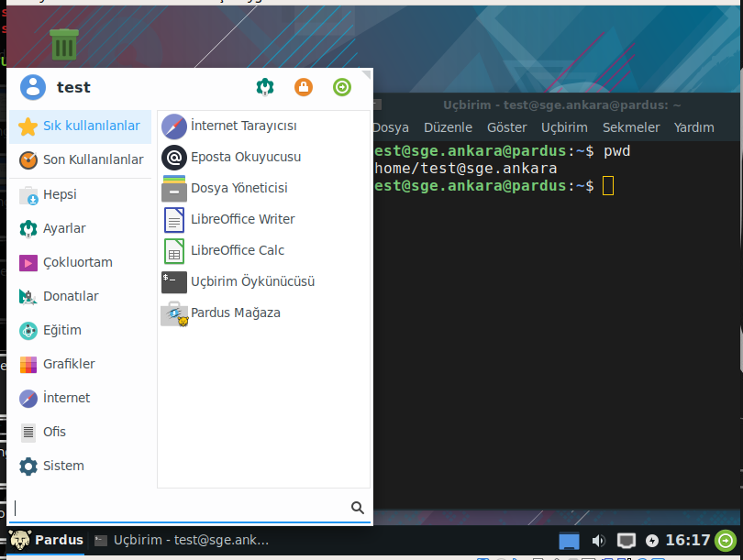Click the İnternet Tarayıcısı compass icon
Screen dimensions: 743x560
174,126
